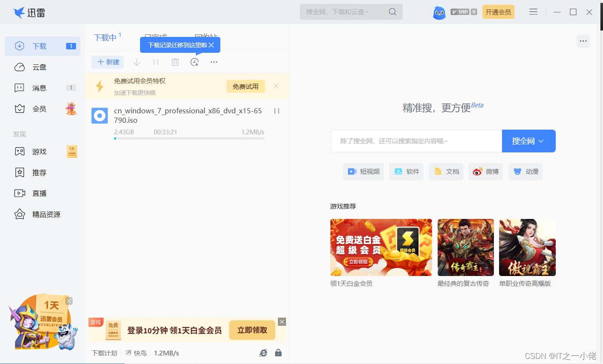Click the 新建 new task button
Screen dimensions: 603x364
(108, 62)
